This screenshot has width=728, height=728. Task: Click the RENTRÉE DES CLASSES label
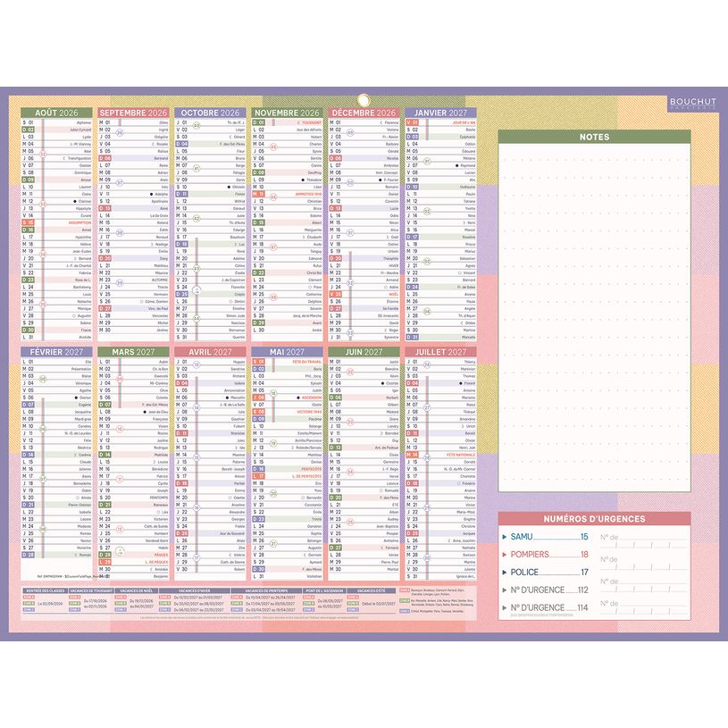tap(45, 591)
